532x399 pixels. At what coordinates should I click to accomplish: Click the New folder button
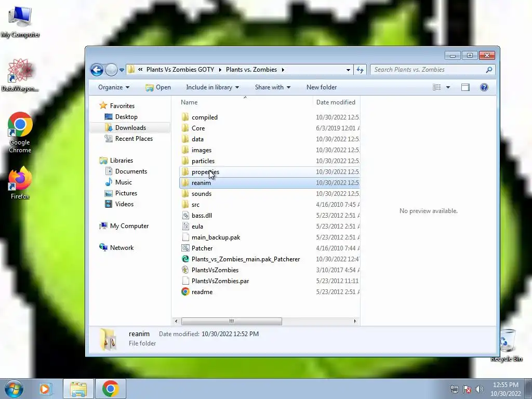321,87
